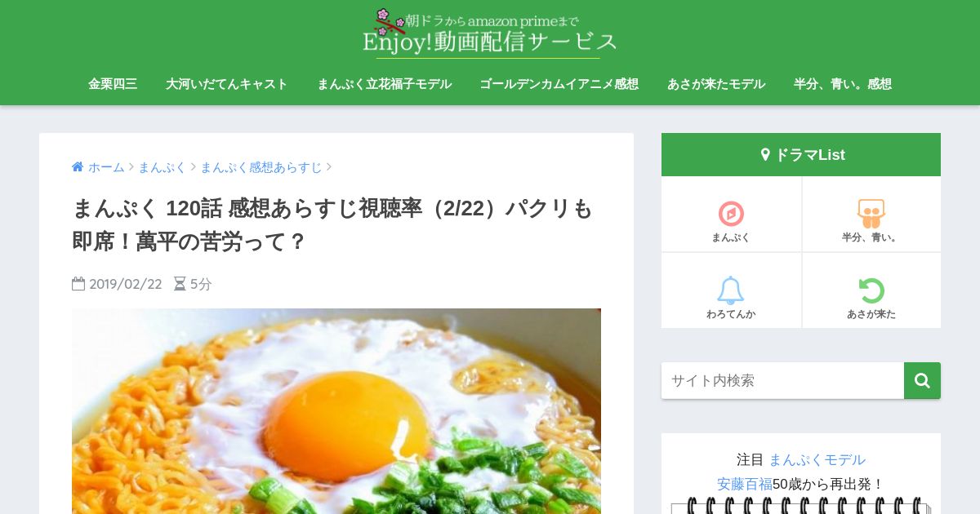Open 大河いだてんキャスト in the navigation
Viewport: 980px width, 514px height.
(x=227, y=83)
